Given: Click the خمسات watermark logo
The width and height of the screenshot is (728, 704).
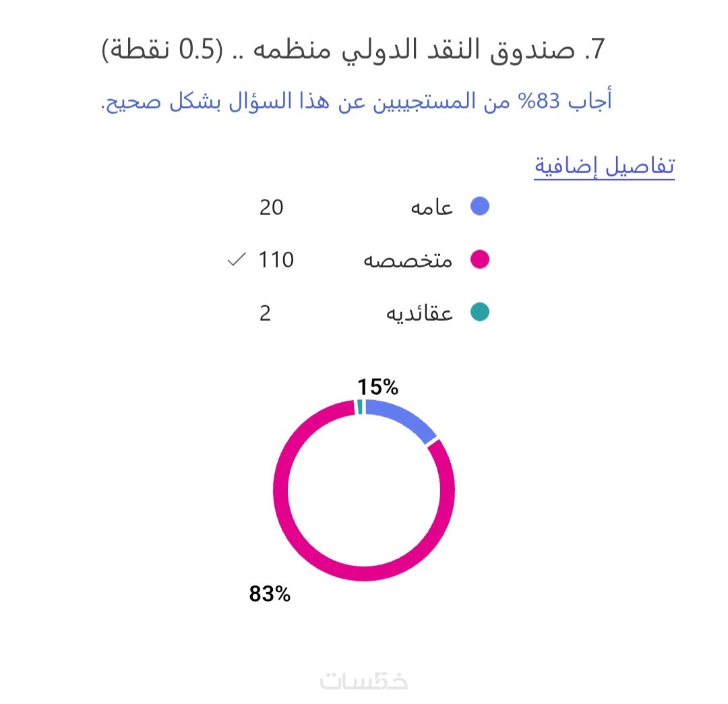Looking at the screenshot, I should [x=364, y=680].
